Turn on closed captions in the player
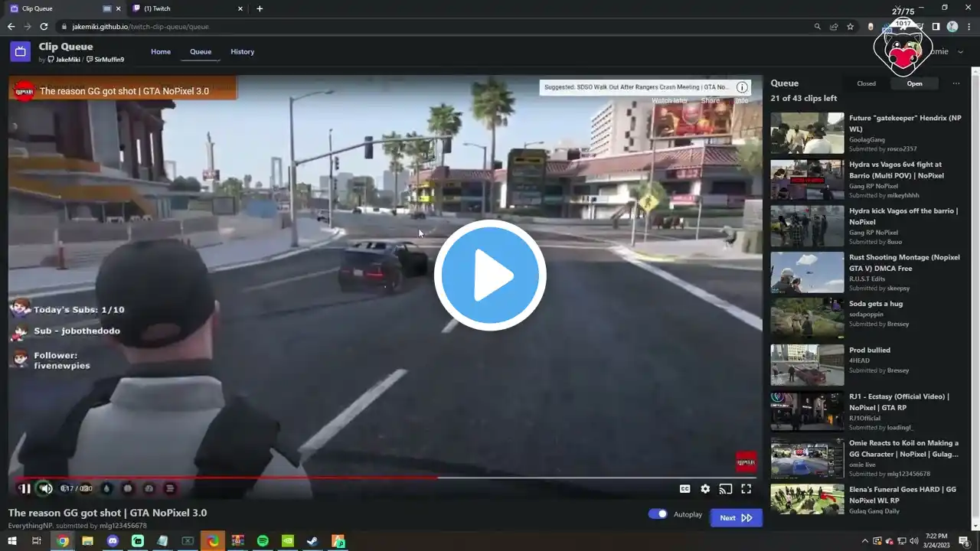Viewport: 980px width, 551px height. tap(685, 489)
